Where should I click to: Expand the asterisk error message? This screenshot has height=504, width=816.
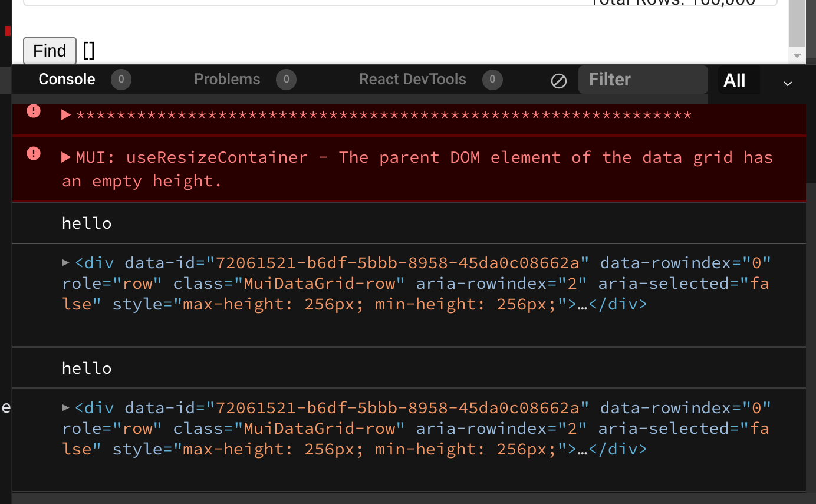click(65, 116)
